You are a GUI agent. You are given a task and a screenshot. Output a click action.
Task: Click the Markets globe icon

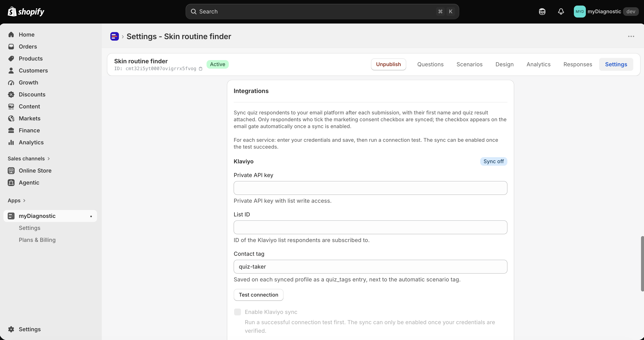click(x=11, y=118)
